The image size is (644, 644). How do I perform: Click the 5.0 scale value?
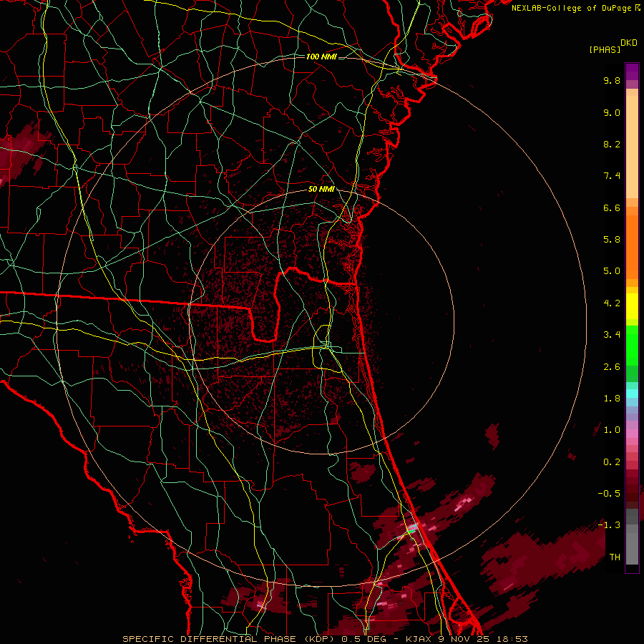click(x=612, y=271)
